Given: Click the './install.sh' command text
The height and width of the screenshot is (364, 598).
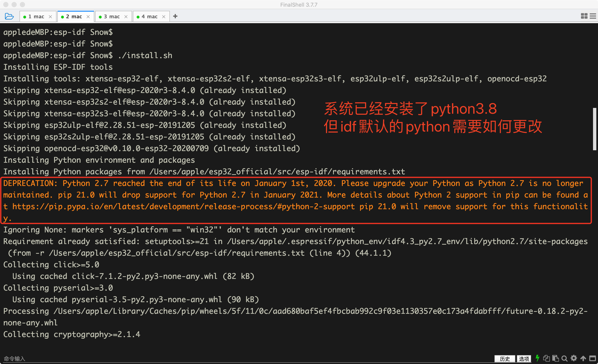Looking at the screenshot, I should [x=145, y=56].
